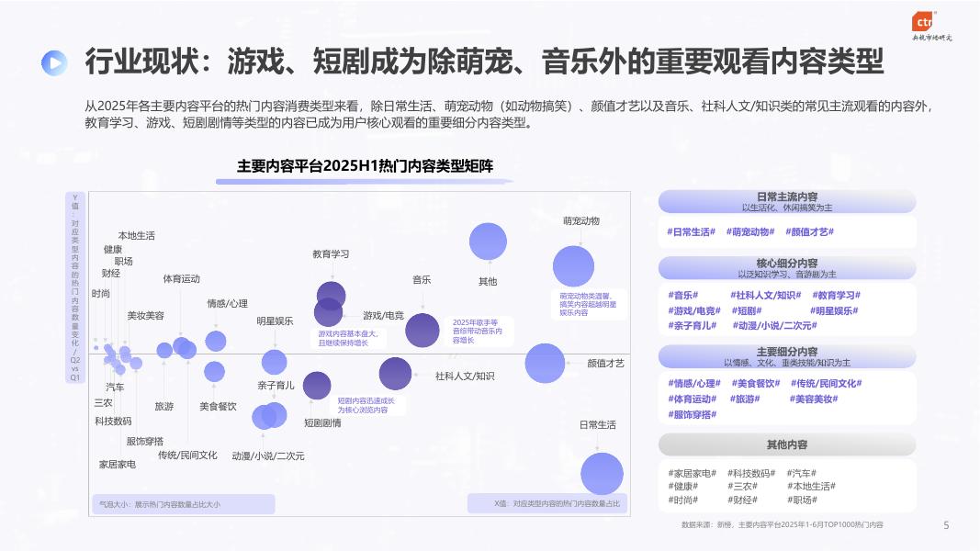Click the annotation about 2025年歌手等音综
980x551 pixels.
click(x=478, y=332)
